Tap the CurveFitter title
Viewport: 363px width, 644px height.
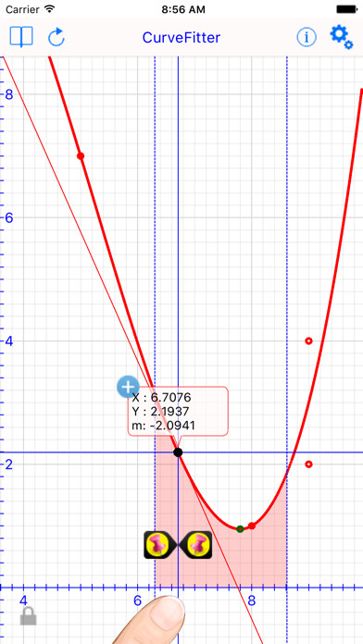pyautogui.click(x=181, y=37)
